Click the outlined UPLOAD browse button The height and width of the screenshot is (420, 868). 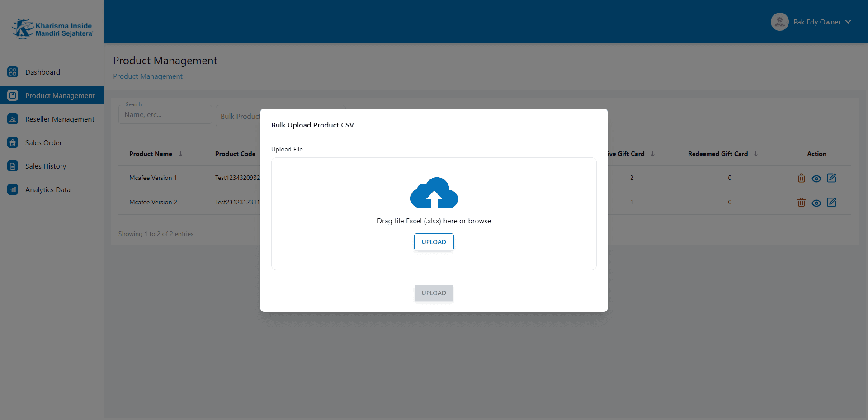pyautogui.click(x=434, y=242)
